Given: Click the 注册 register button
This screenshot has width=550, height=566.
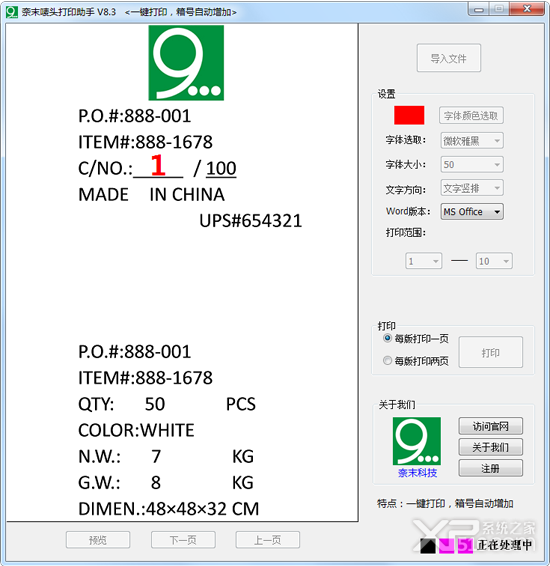Looking at the screenshot, I should [490, 469].
